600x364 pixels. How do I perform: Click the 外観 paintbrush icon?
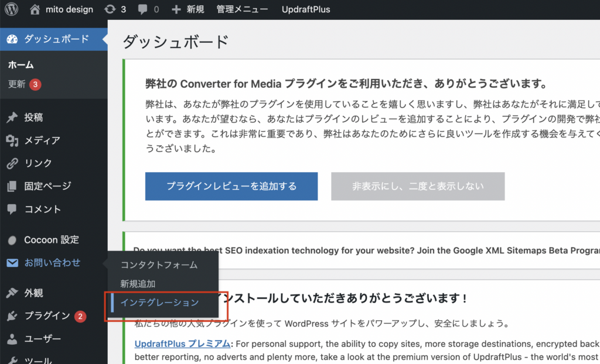coord(12,293)
